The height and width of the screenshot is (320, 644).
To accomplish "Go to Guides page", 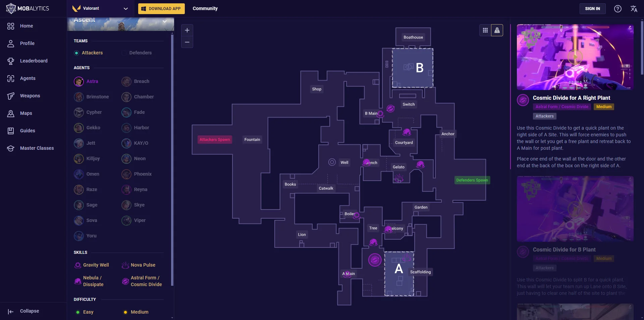I will 28,131.
